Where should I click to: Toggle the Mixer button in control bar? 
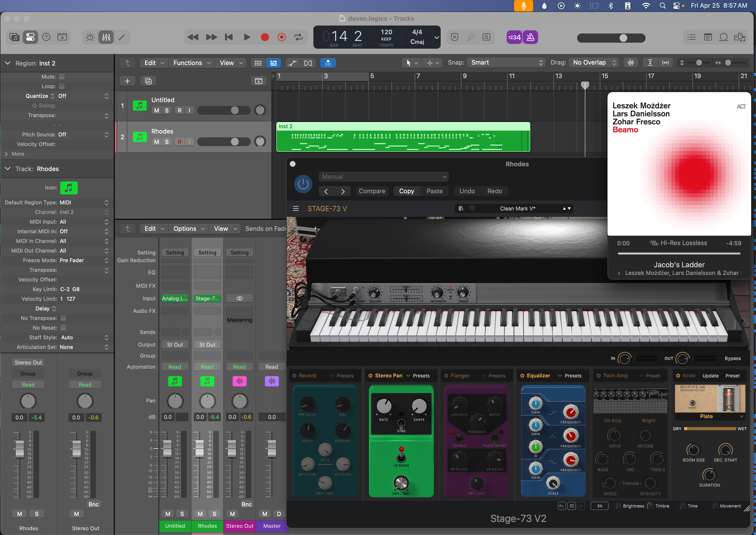click(106, 37)
